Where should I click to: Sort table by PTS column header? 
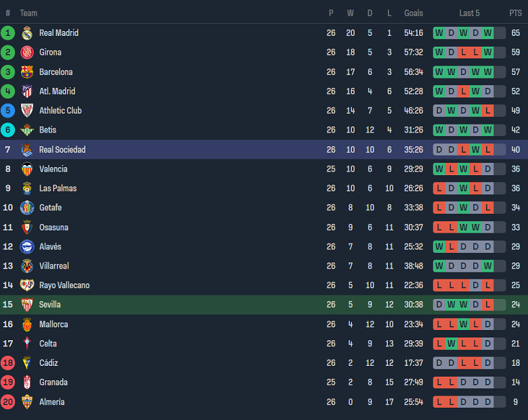click(516, 13)
